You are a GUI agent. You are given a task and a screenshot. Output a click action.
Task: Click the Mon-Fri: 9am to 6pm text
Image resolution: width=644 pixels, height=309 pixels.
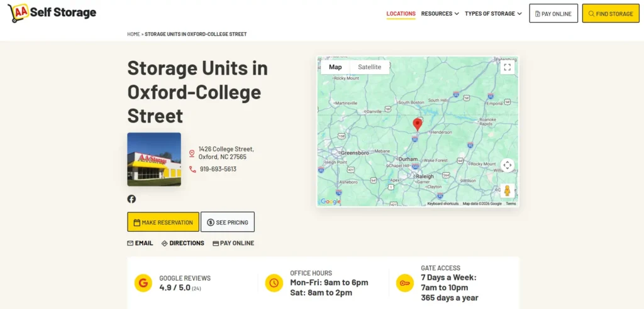[x=329, y=283]
